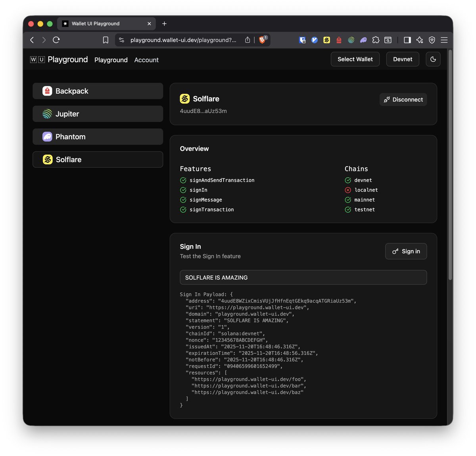
Task: Open the Solflare extension in toolbar
Action: (x=326, y=40)
